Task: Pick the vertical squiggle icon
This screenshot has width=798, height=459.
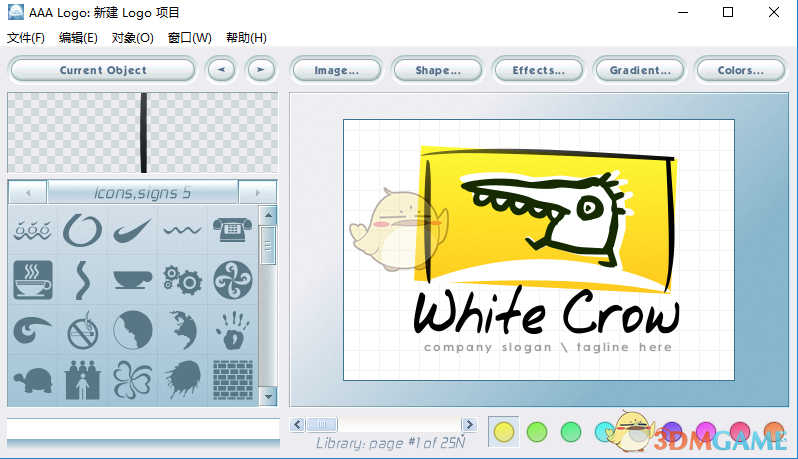Action: click(x=82, y=280)
